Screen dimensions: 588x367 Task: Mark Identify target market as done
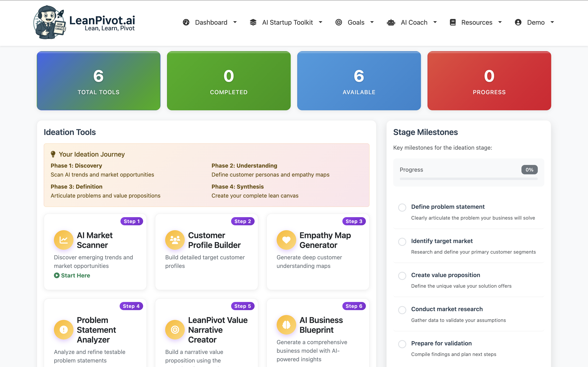click(x=402, y=242)
